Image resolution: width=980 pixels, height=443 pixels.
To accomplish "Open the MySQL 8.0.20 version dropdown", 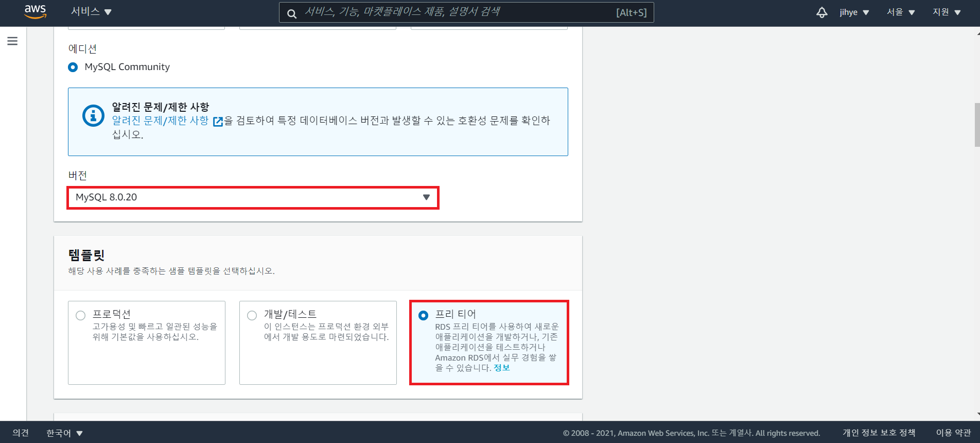I will coord(253,197).
